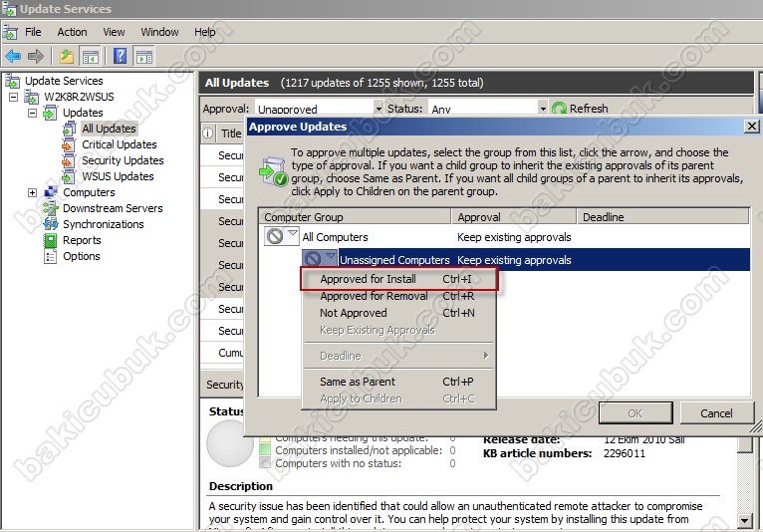Open the Action menu

(x=72, y=32)
